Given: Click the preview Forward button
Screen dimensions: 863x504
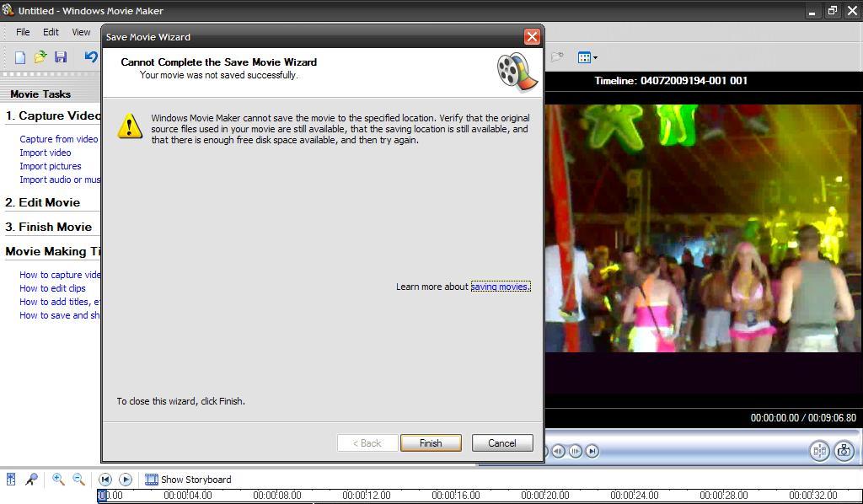Looking at the screenshot, I should pos(592,451).
